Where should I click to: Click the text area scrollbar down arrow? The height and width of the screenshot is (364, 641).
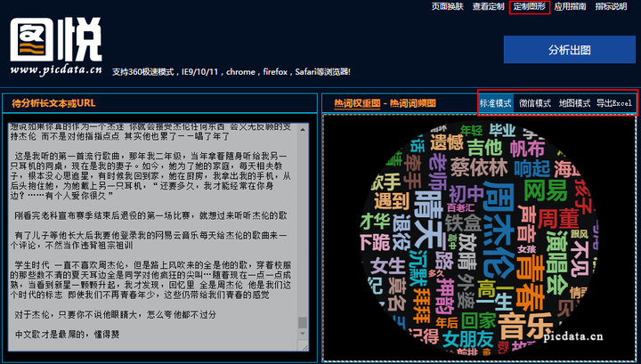point(303,334)
